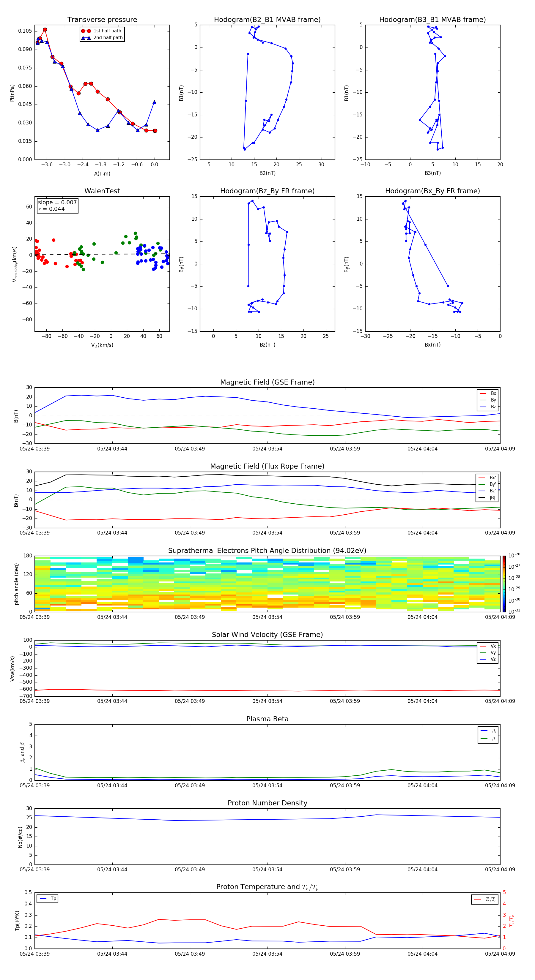Click the "Magnetic Field (GSE Frame)" title
The image size is (535, 980).
click(267, 382)
